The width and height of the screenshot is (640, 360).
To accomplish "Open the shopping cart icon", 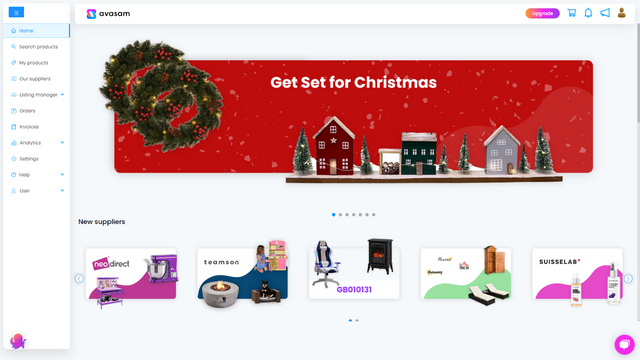I will [x=571, y=13].
